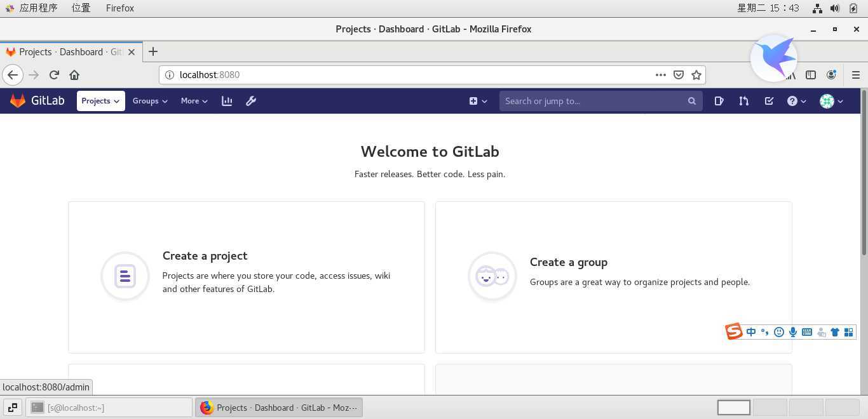Screen dimensions: 868x419
Task: Click the GitLab fox logo
Action: click(18, 101)
